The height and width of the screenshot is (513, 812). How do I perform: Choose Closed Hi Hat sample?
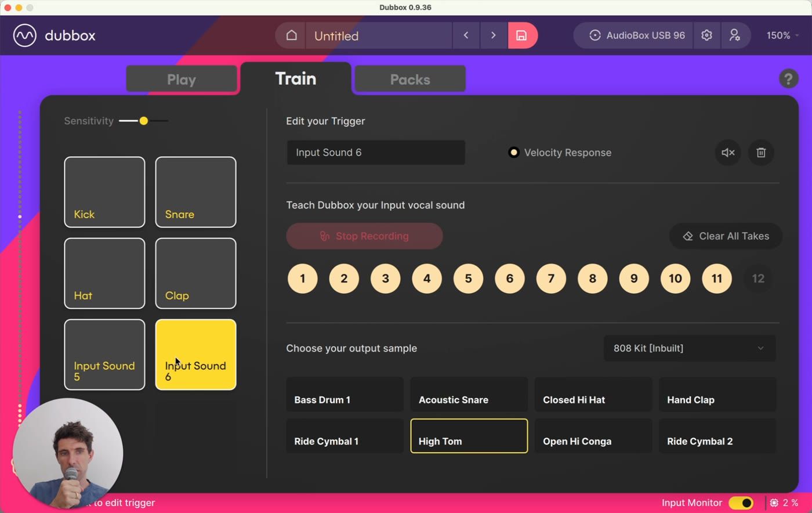[x=593, y=395]
